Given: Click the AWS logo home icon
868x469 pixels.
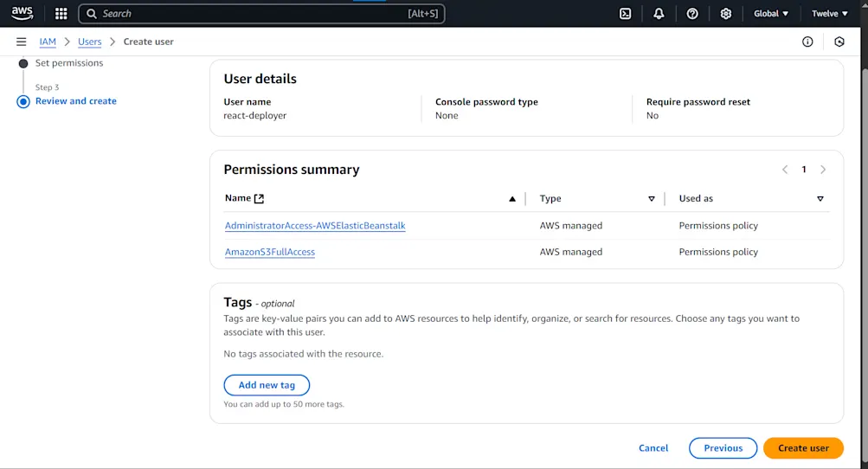Looking at the screenshot, I should [x=23, y=13].
